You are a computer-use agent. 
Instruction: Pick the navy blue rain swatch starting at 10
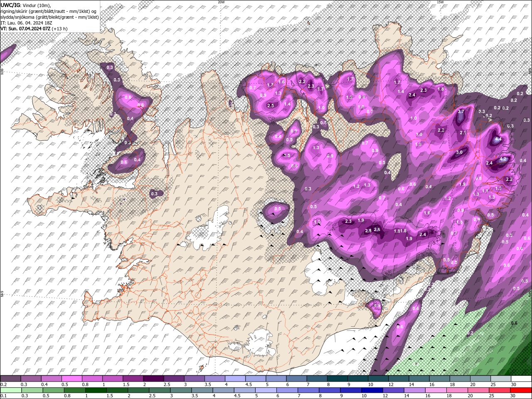[372, 390]
